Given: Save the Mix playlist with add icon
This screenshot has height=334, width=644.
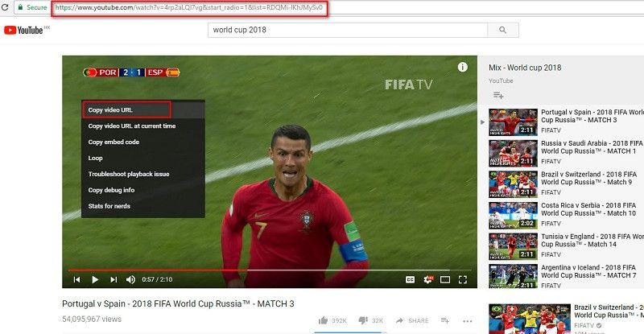Looking at the screenshot, I should pyautogui.click(x=498, y=95).
